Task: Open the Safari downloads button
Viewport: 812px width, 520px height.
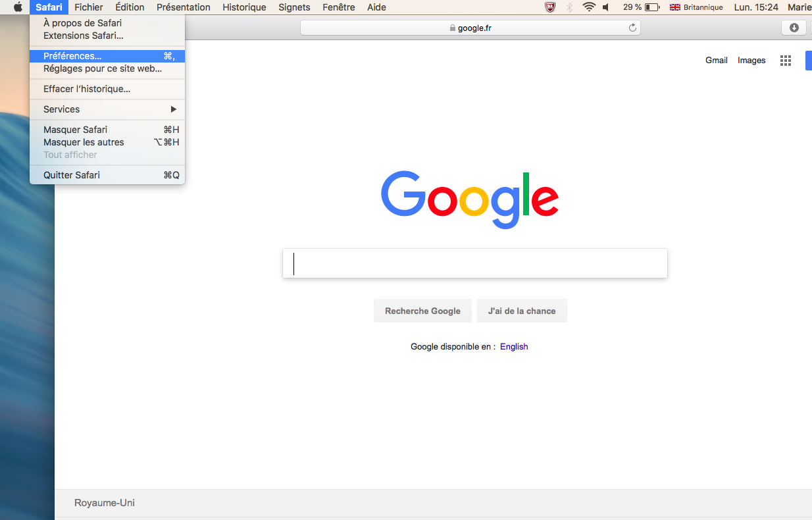Action: pos(794,28)
